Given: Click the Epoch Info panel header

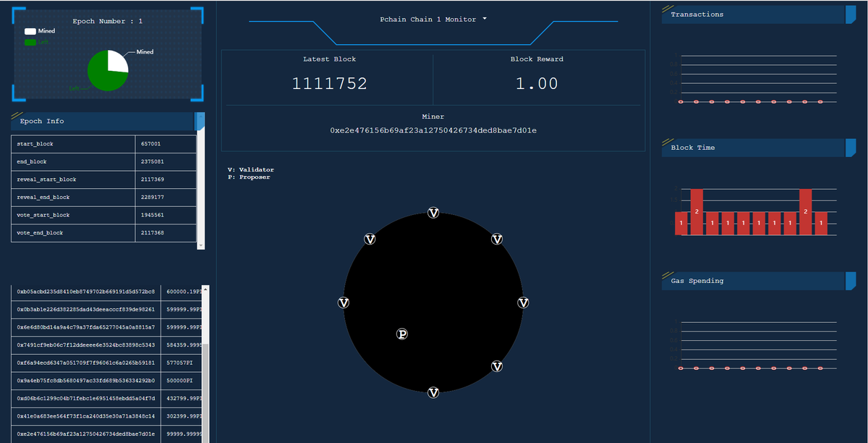Looking at the screenshot, I should 107,121.
